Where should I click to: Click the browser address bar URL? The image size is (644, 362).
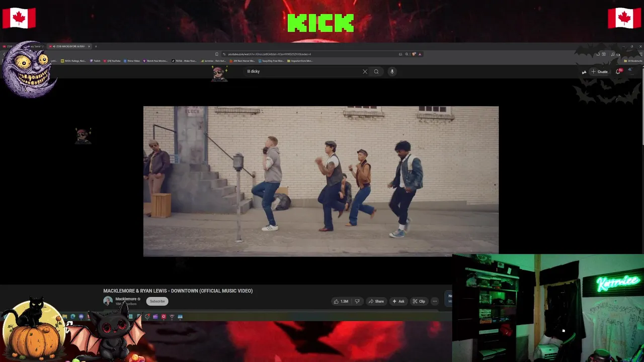(269, 54)
